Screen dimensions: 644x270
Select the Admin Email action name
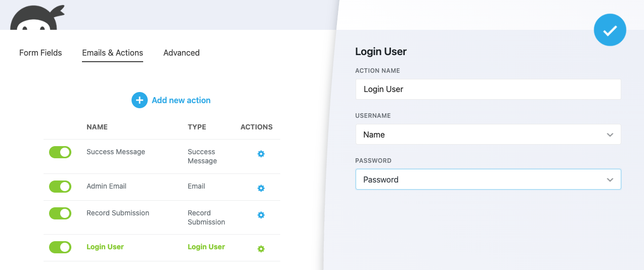(106, 186)
